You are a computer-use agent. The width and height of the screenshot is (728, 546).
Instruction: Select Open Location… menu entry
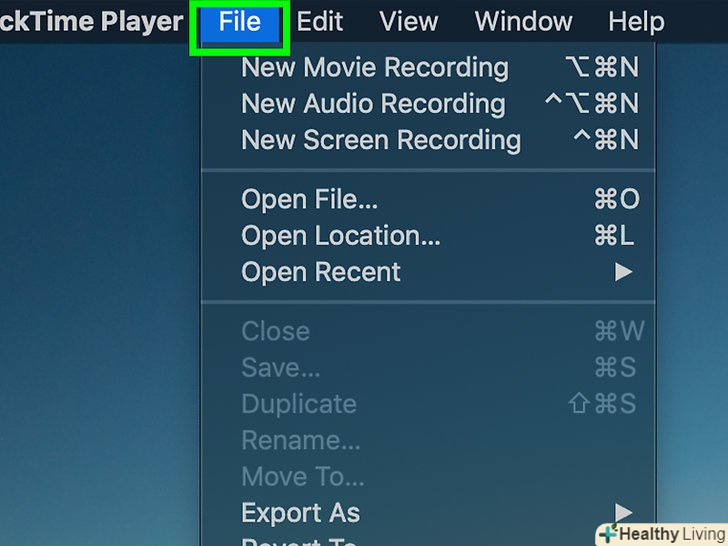tap(428, 235)
